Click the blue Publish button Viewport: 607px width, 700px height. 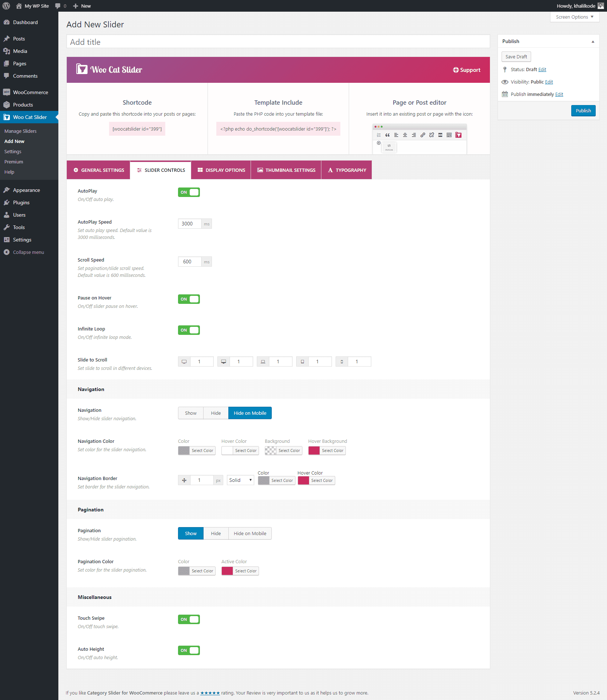[583, 111]
